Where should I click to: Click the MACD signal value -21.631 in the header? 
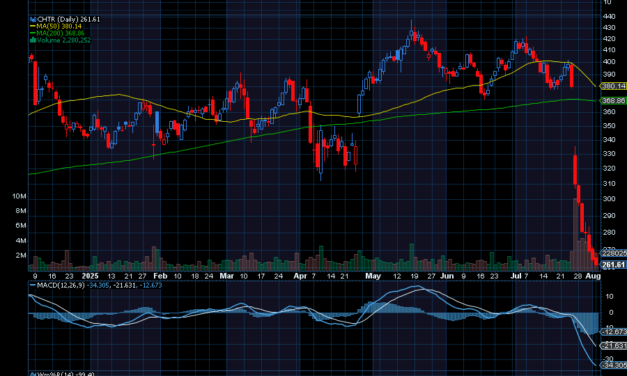click(x=125, y=285)
